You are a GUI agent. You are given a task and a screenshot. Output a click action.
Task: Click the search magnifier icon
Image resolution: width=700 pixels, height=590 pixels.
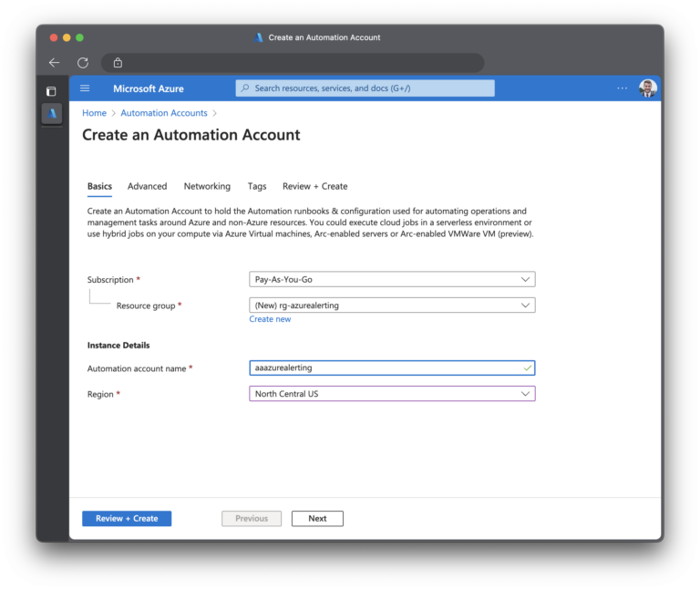tap(245, 88)
